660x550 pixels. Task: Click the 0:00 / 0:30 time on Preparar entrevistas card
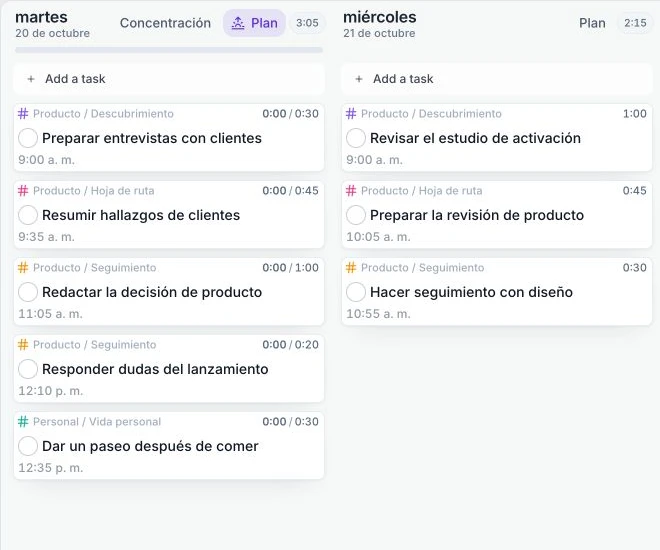[x=290, y=114]
